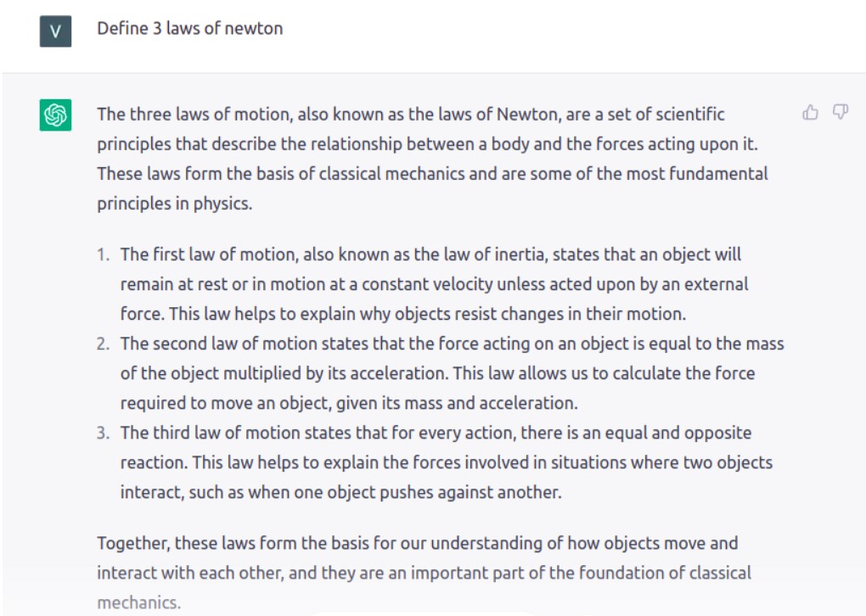Click the list number 3. marker
Image resolution: width=866 pixels, height=616 pixels.
(x=104, y=433)
